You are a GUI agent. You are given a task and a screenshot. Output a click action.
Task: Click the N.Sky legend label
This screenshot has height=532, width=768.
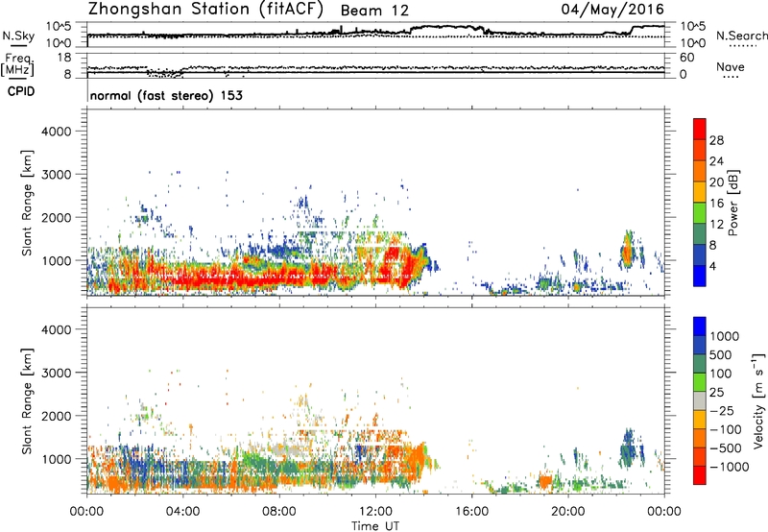click(x=18, y=36)
